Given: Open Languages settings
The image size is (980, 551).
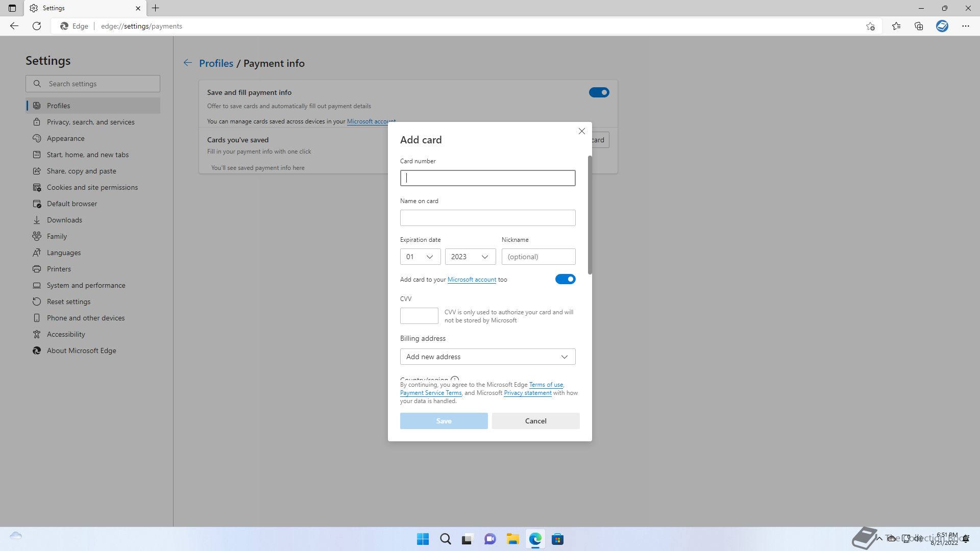Looking at the screenshot, I should (x=93, y=253).
